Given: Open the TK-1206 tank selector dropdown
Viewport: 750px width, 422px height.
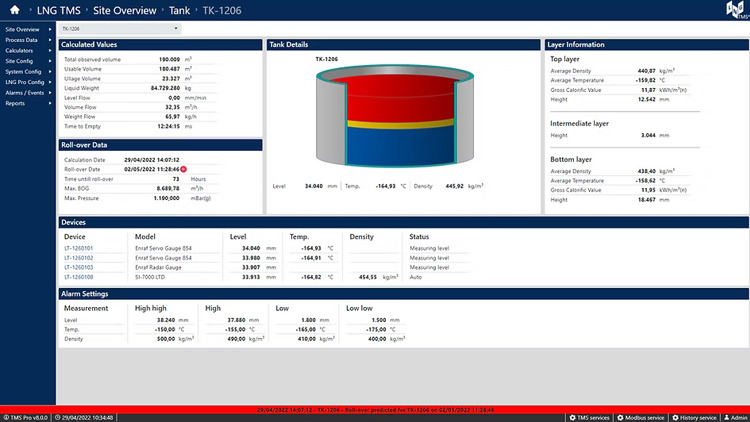Looking at the screenshot, I should coord(118,29).
